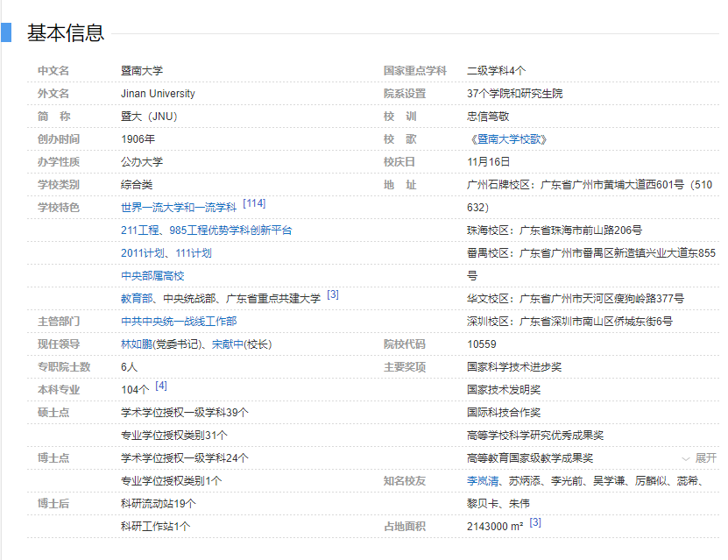This screenshot has height=560, width=728.
Task: Open the 中共中央统一战线工作部 link
Action: click(x=179, y=322)
